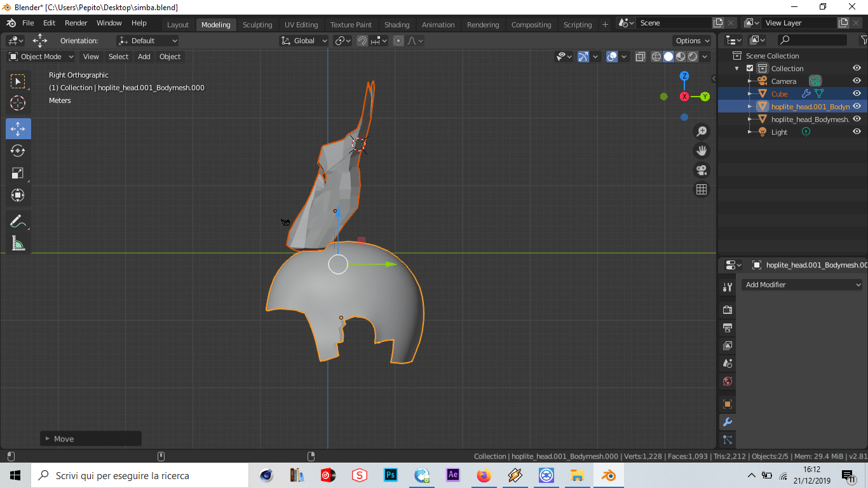Viewport: 868px width, 488px height.
Task: Toggle X-ray mode button
Action: (x=640, y=57)
